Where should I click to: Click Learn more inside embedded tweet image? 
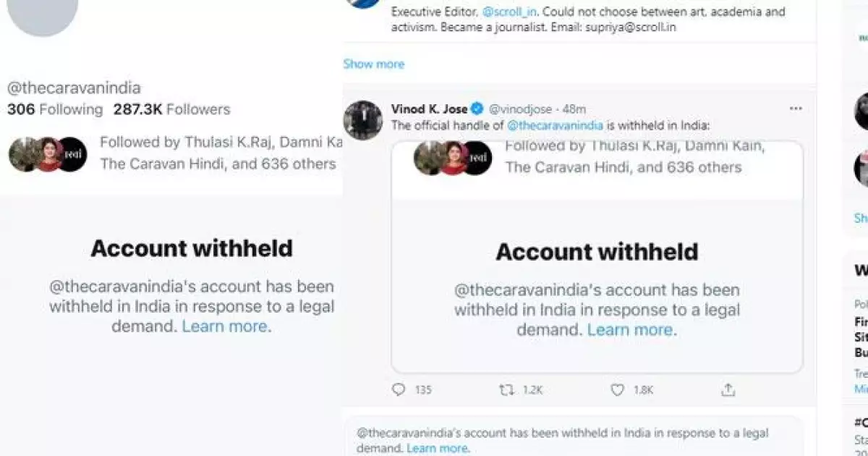pyautogui.click(x=629, y=330)
